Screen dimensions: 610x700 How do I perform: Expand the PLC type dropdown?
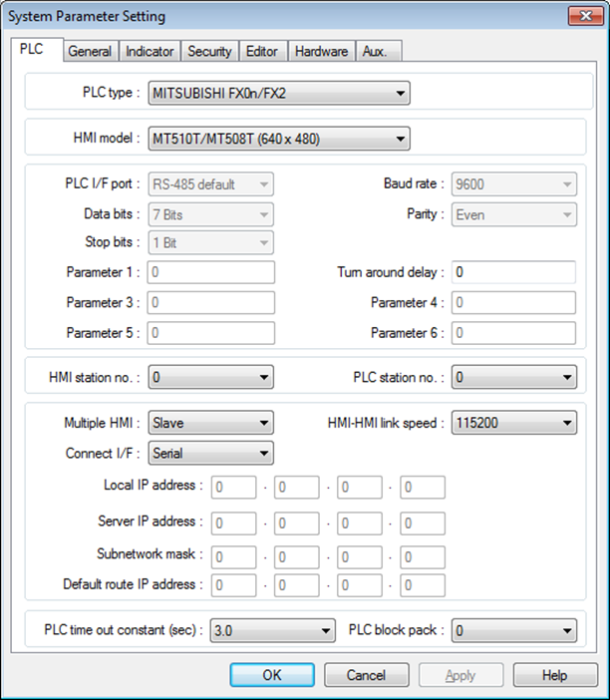click(279, 94)
